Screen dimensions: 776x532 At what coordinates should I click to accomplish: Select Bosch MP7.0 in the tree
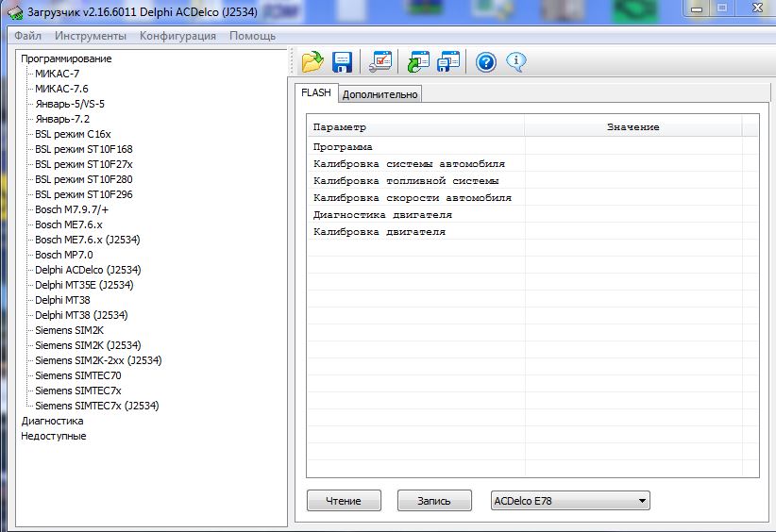tap(64, 255)
